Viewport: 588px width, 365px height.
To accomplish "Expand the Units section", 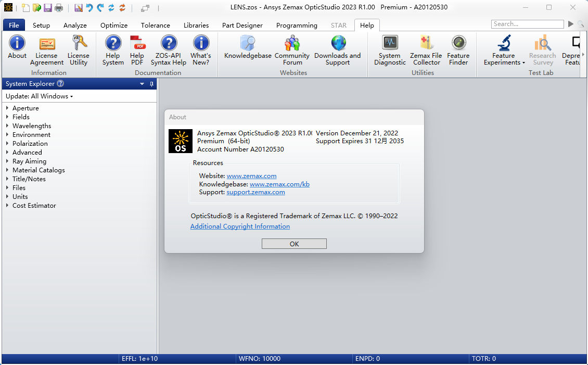I will click(7, 197).
